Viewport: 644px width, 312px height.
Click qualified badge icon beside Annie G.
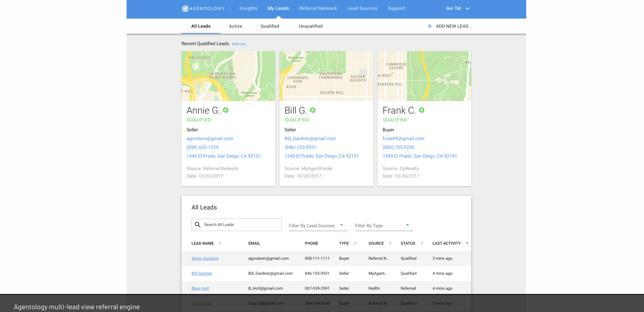point(225,110)
